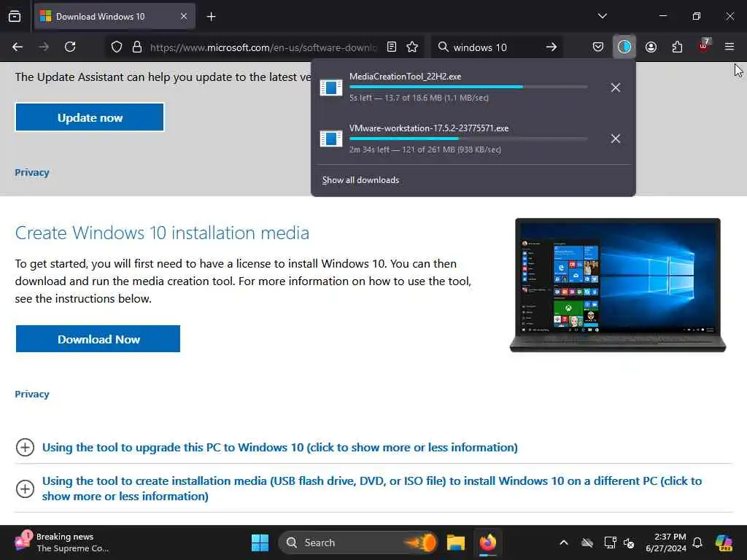This screenshot has width=747, height=560.
Task: Cancel MediaCreationTool_22H2.exe download
Action: pyautogui.click(x=616, y=87)
